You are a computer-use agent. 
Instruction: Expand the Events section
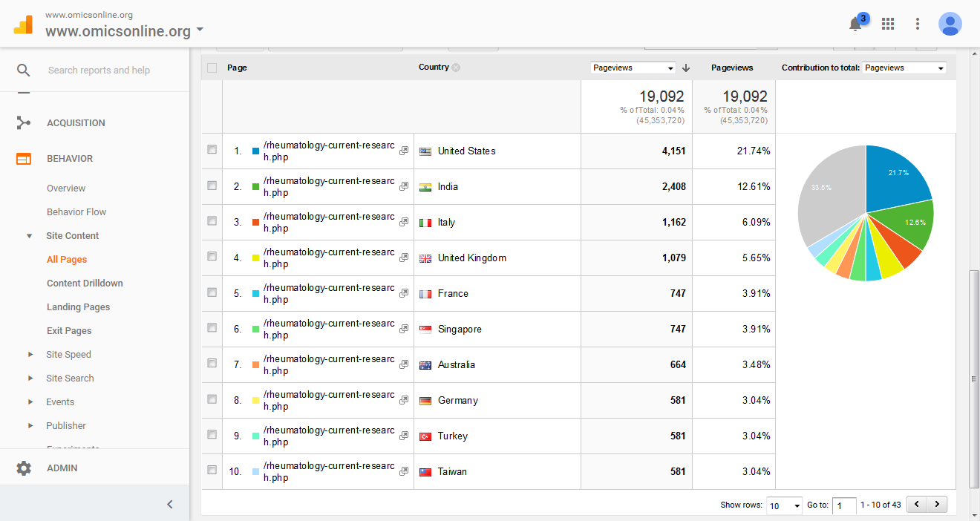click(30, 402)
